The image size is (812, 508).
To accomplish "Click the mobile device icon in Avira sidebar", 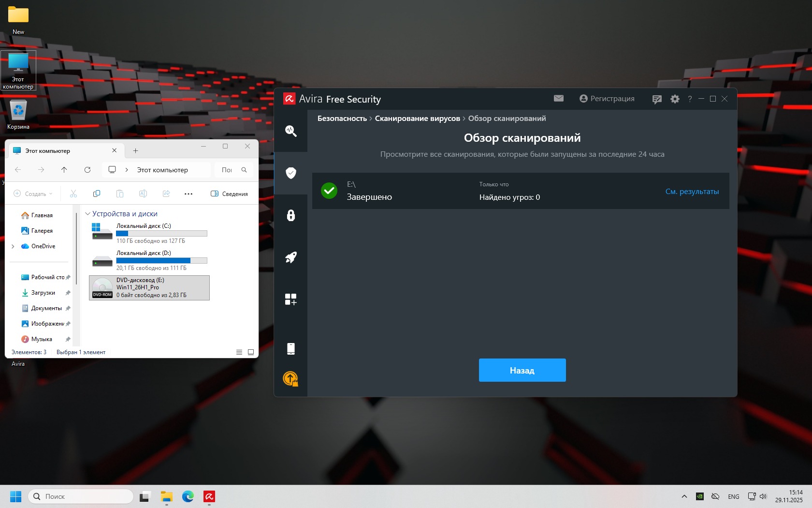I will (x=290, y=348).
